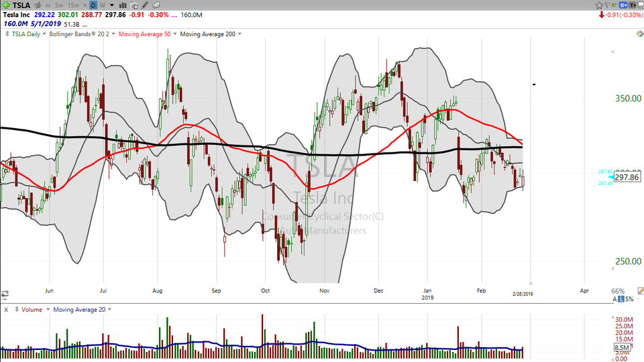Open the 'T' dropdown in top right
The image size is (644, 362).
click(x=633, y=5)
